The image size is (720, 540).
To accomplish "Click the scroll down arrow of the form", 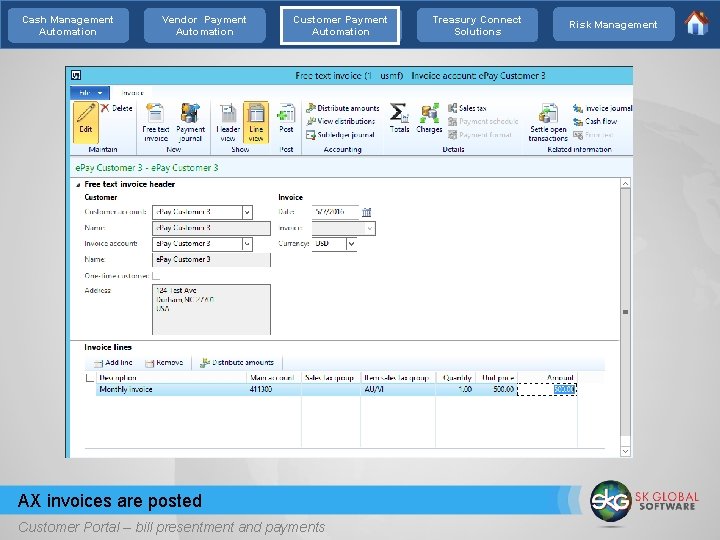I will click(625, 451).
